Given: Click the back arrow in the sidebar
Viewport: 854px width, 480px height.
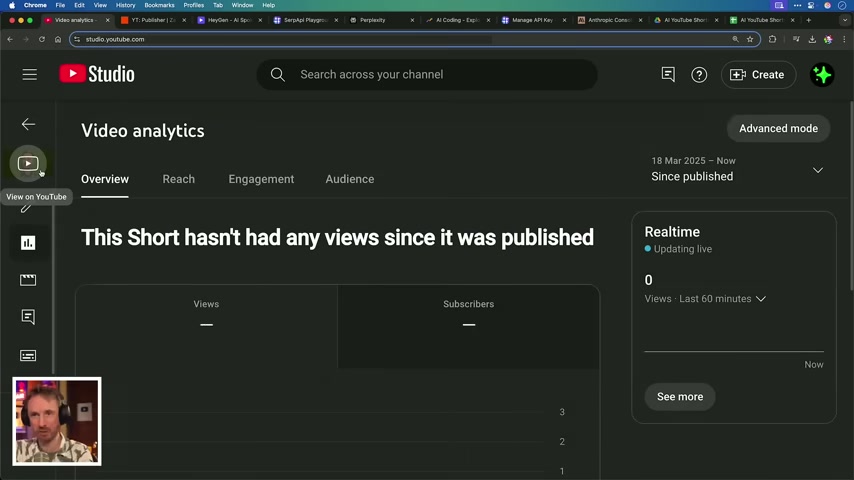Looking at the screenshot, I should (28, 124).
